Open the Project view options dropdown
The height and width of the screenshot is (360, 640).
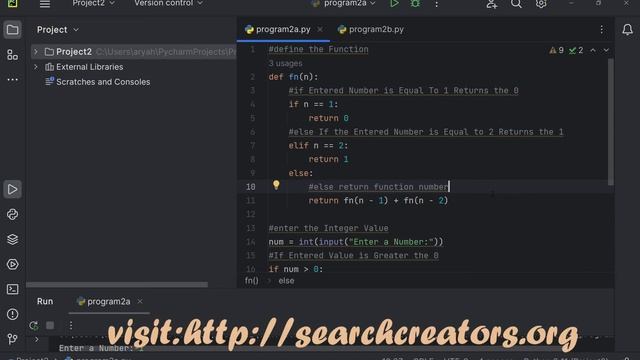pyautogui.click(x=58, y=30)
